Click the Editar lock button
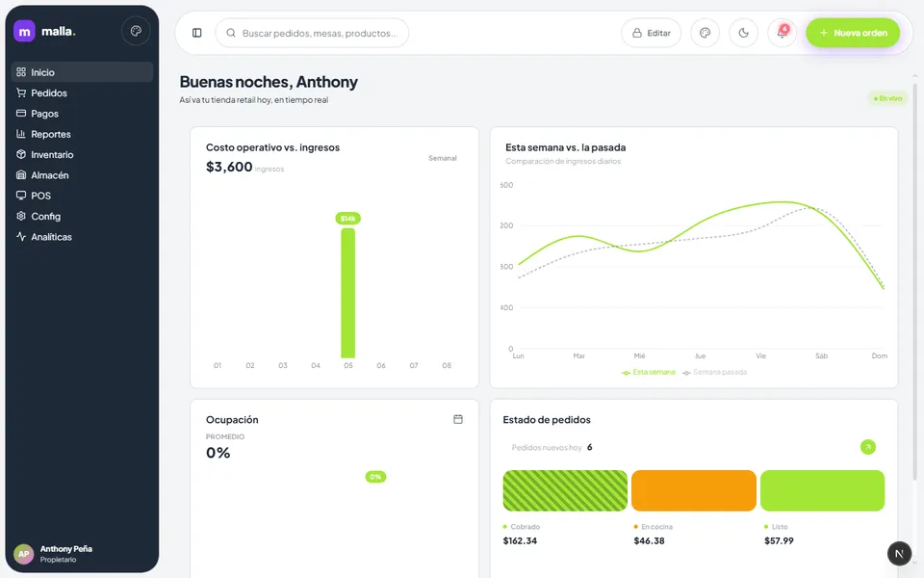Viewport: 924px width, 578px height. (652, 33)
